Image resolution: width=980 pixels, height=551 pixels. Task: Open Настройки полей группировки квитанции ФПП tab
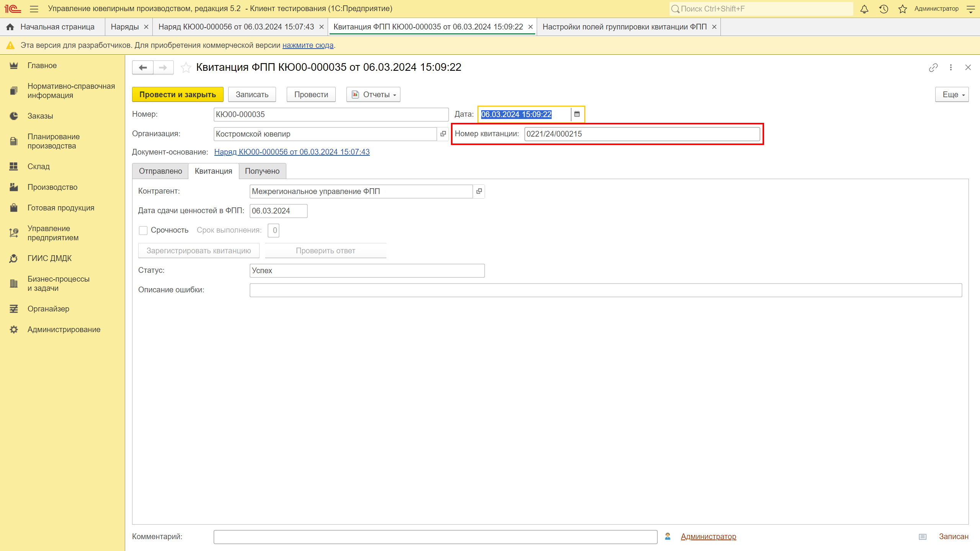[x=625, y=27]
